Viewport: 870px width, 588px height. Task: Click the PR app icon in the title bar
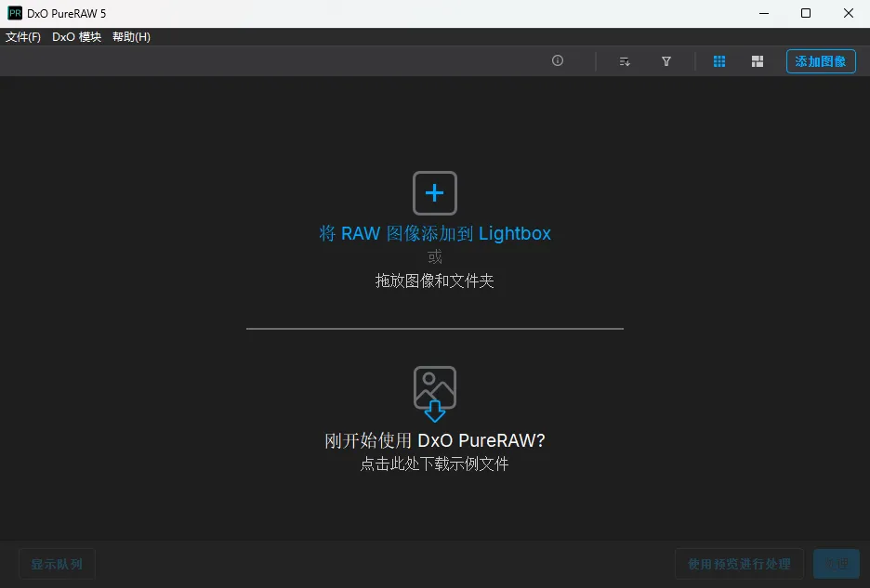coord(14,13)
